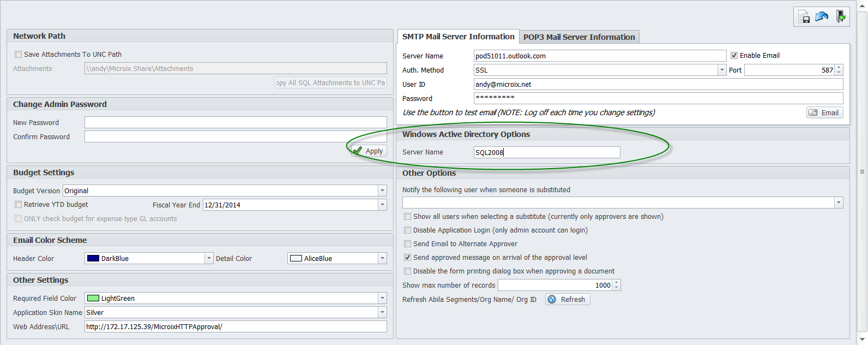Increment Show max number of records
The width and height of the screenshot is (868, 345).
[x=617, y=283]
